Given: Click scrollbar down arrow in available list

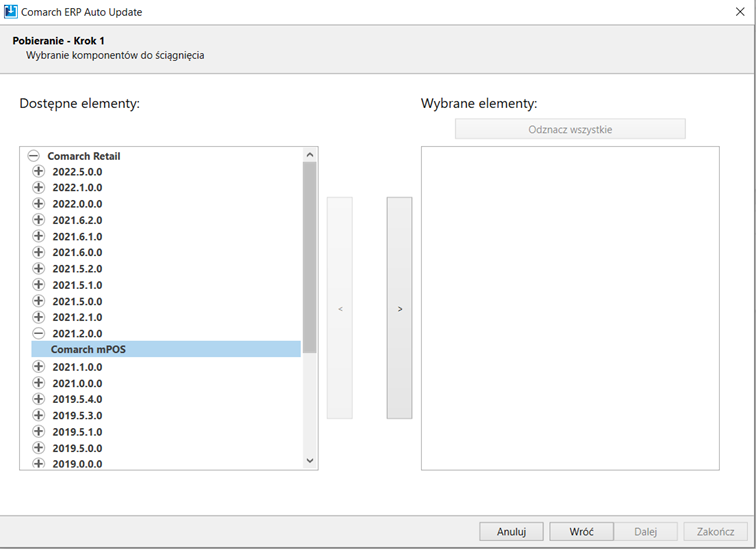Looking at the screenshot, I should coord(310,461).
